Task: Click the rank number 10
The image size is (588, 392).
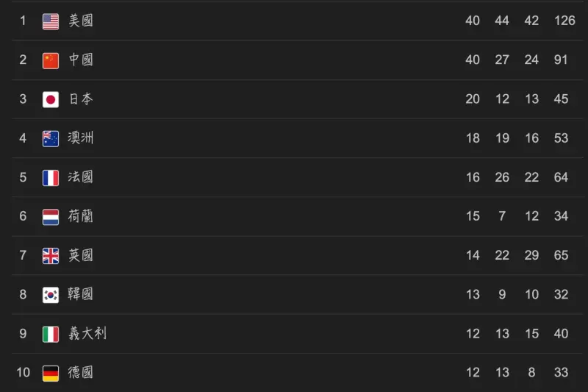Action: (23, 372)
